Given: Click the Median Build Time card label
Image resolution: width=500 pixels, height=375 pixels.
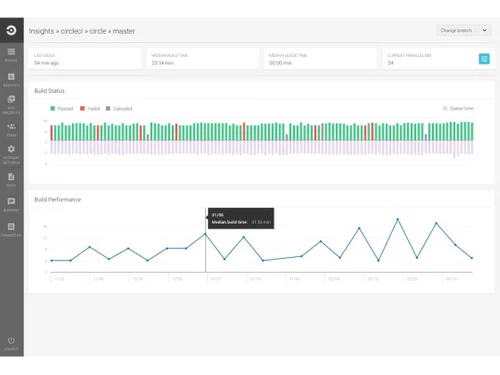Looking at the screenshot, I should coord(170,55).
